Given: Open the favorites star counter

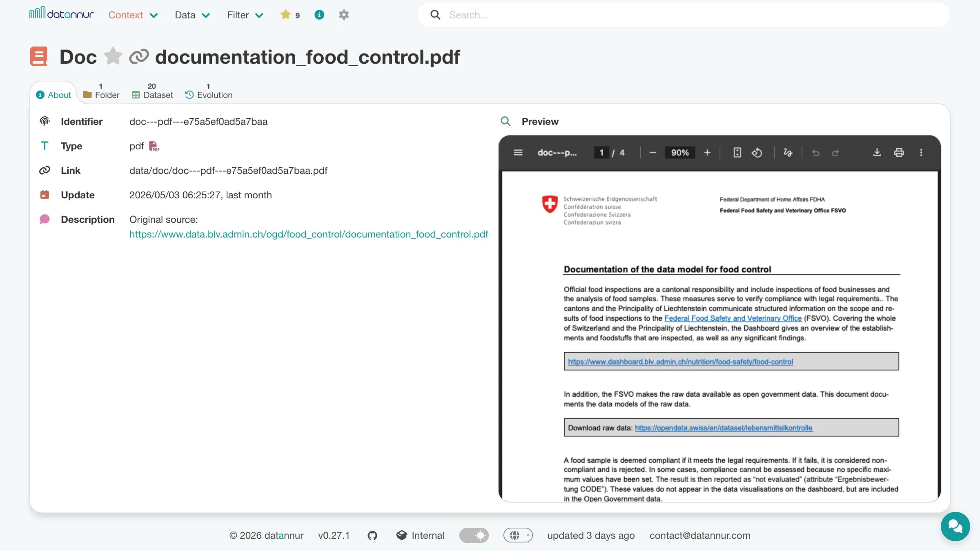Looking at the screenshot, I should tap(290, 15).
